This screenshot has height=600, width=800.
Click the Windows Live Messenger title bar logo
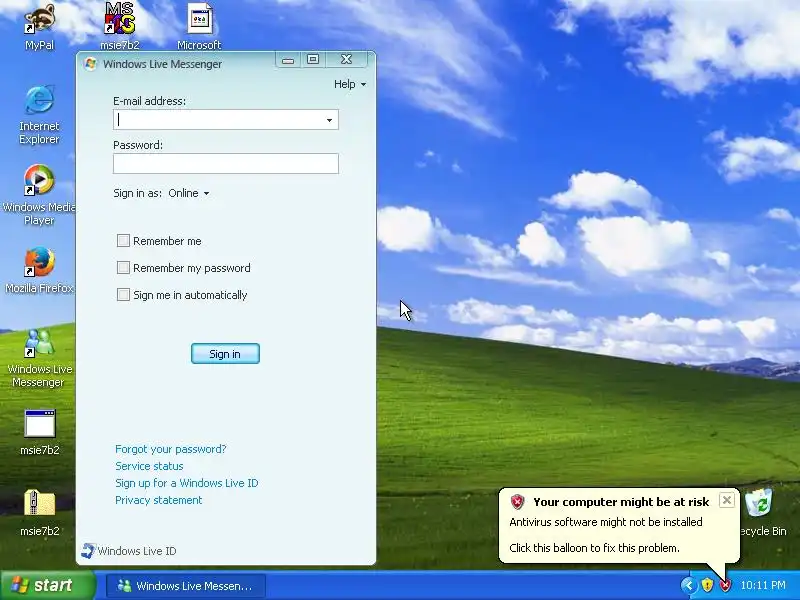click(91, 64)
